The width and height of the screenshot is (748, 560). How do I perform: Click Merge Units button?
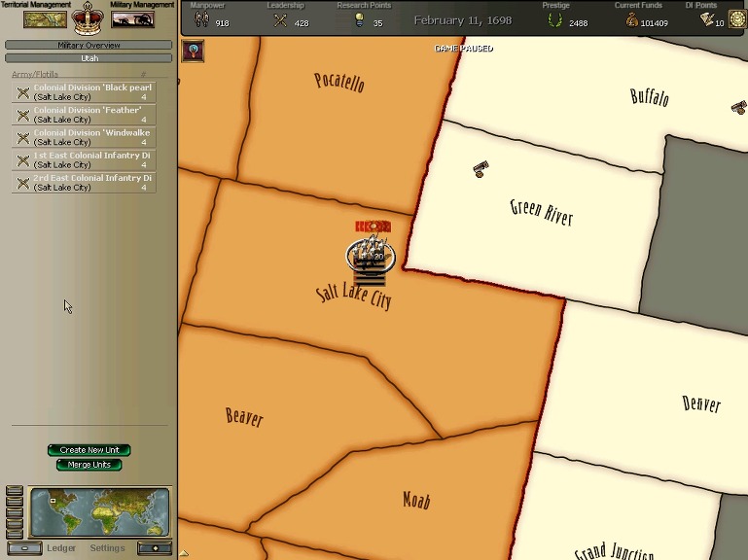point(89,465)
